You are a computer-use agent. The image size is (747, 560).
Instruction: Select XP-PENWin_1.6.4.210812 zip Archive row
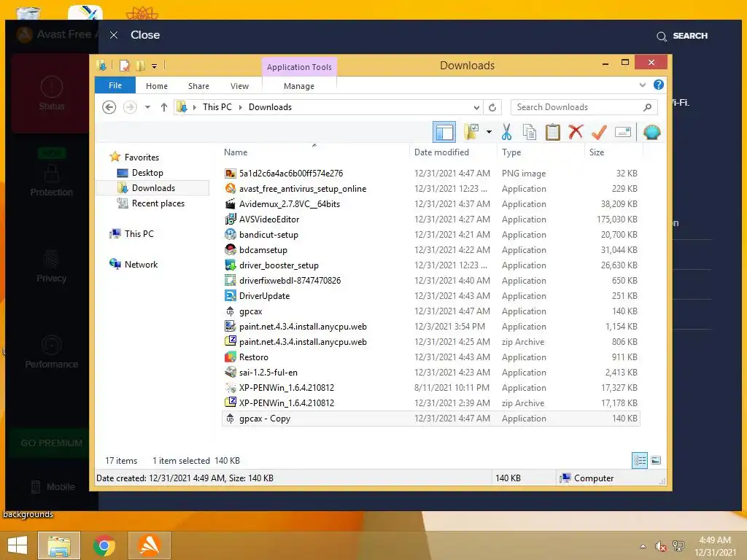click(x=430, y=402)
